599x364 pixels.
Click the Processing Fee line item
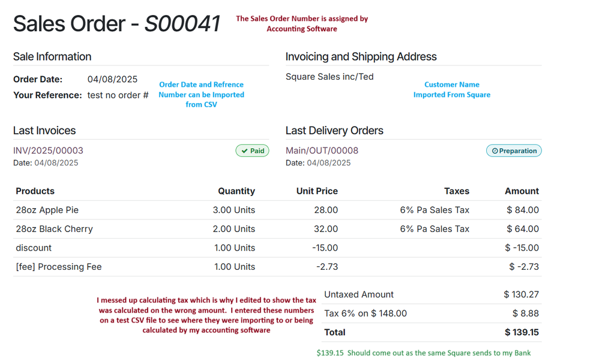point(59,267)
